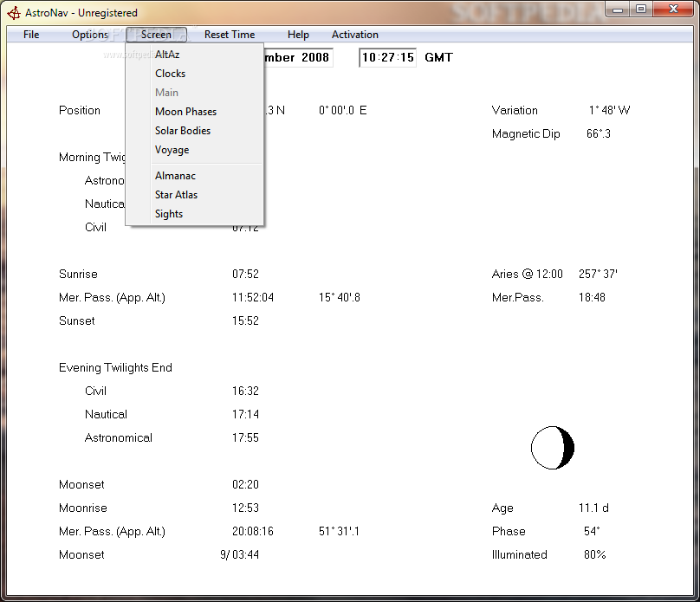Click the Sunrise time 07:52
The width and height of the screenshot is (700, 602).
(245, 274)
